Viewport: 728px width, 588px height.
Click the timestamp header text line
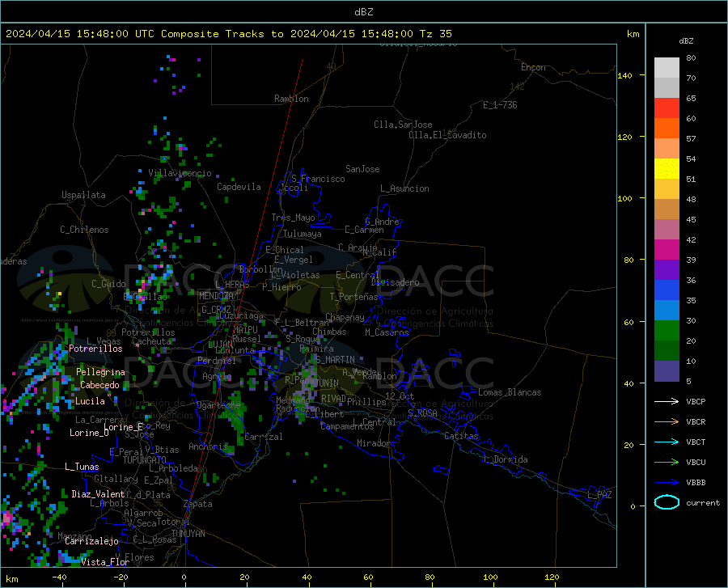point(229,34)
